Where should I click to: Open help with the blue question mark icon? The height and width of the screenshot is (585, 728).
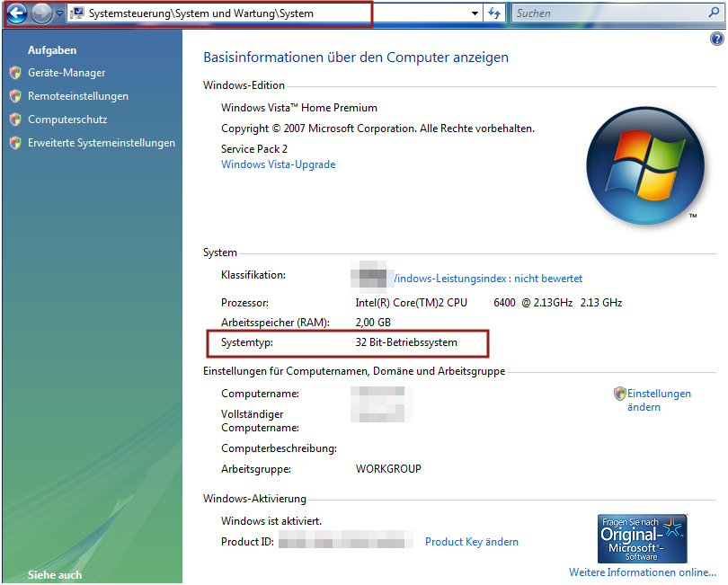(x=717, y=39)
